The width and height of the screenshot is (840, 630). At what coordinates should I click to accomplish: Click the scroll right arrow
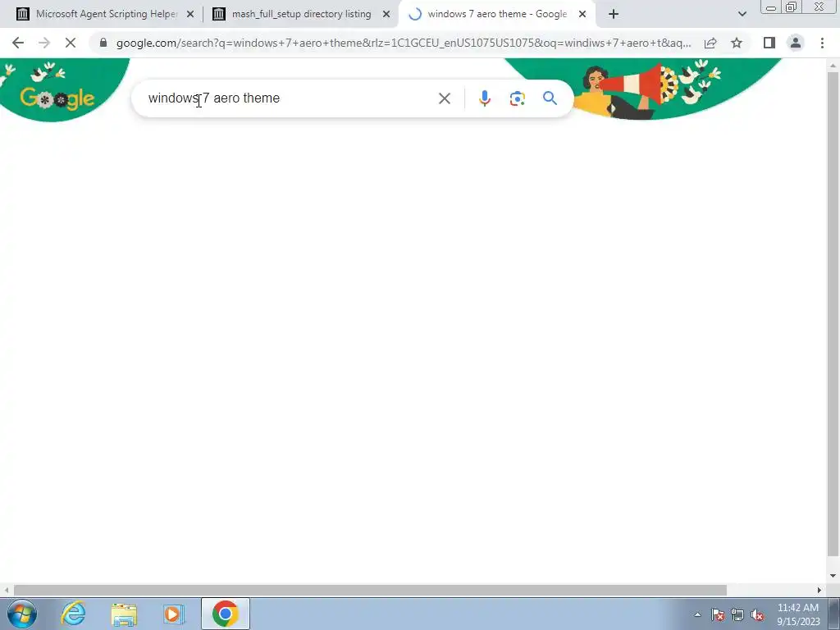[x=819, y=590]
